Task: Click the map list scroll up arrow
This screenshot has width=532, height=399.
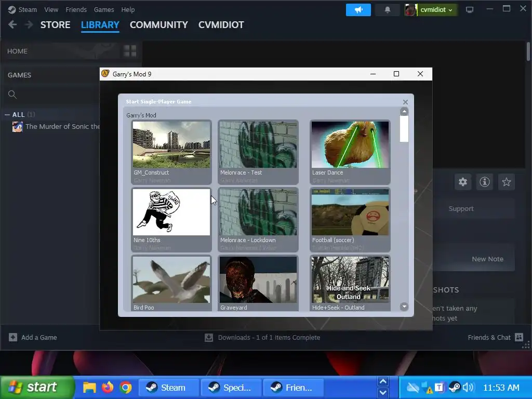Action: 404,112
